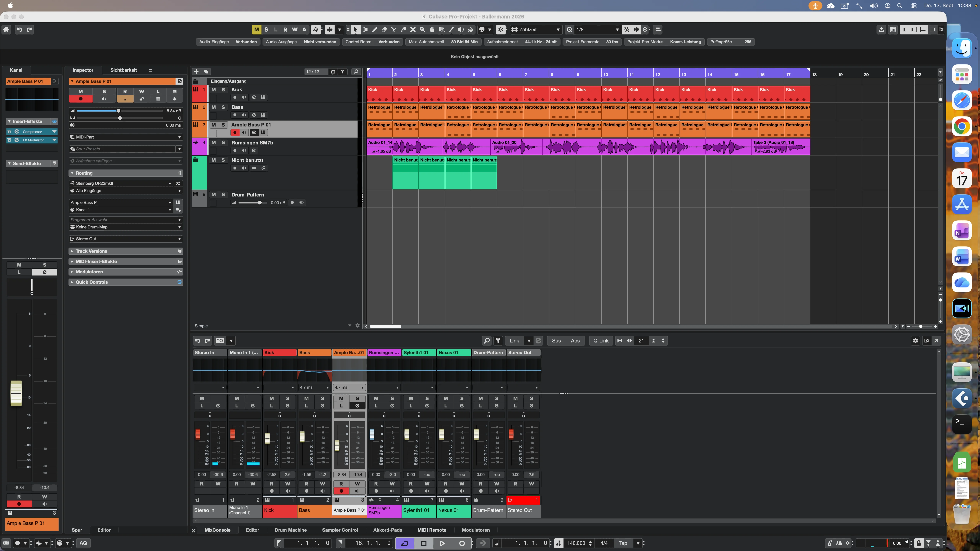This screenshot has height=551, width=980.
Task: Toggle Snap on/off button
Action: coord(501,30)
